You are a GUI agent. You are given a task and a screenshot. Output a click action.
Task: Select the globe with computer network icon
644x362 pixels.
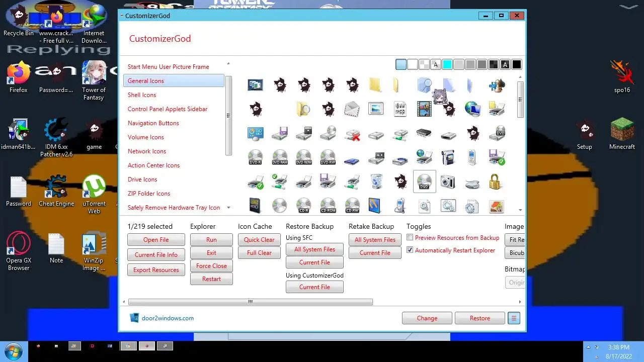[x=472, y=109]
